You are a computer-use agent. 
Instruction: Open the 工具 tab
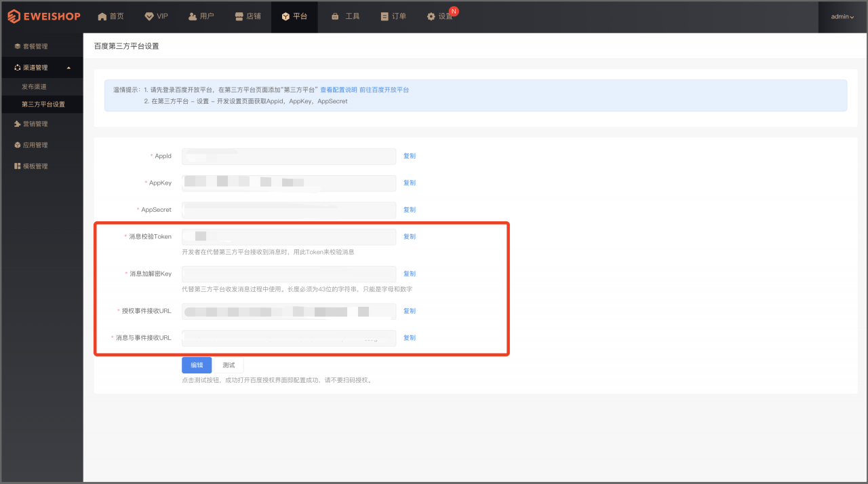345,16
